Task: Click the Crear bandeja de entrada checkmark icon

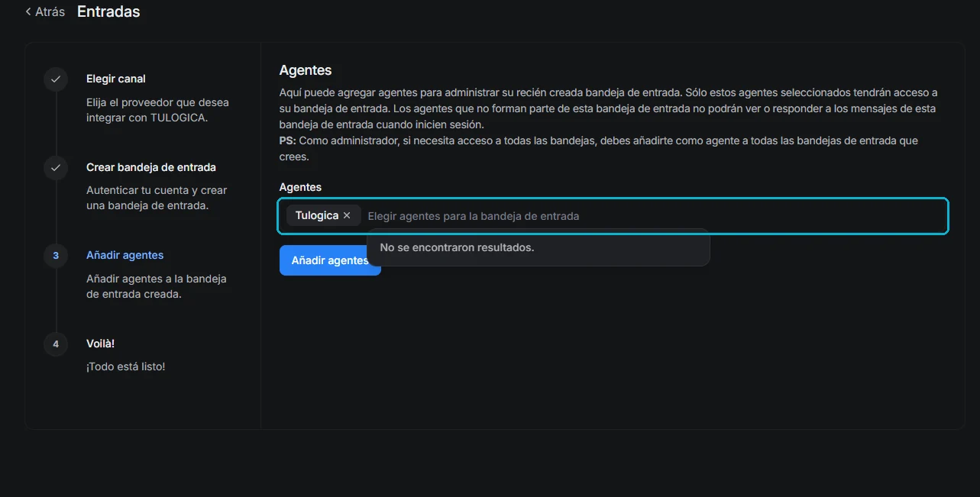Action: point(56,167)
